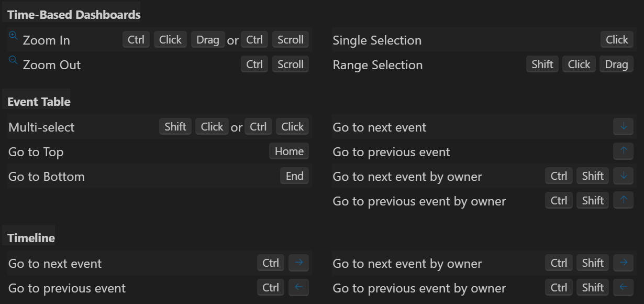Click the Shift badge in Range Selection row

tap(542, 64)
